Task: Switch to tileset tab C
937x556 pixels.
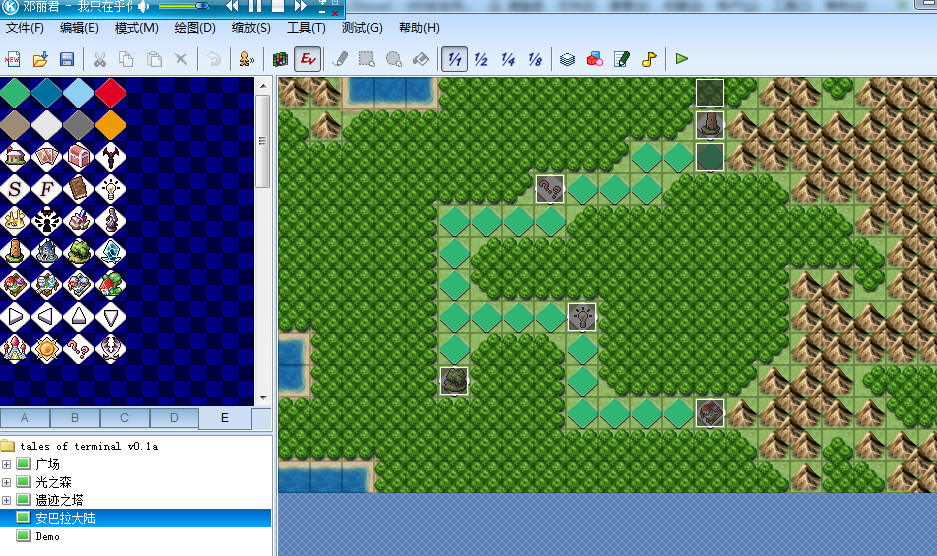Action: pyautogui.click(x=124, y=418)
